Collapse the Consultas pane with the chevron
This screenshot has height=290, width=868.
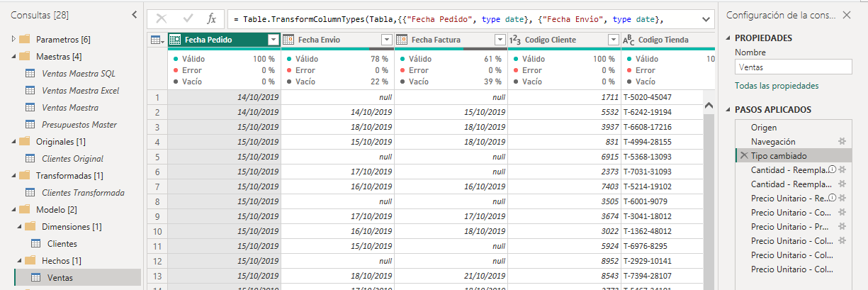135,14
